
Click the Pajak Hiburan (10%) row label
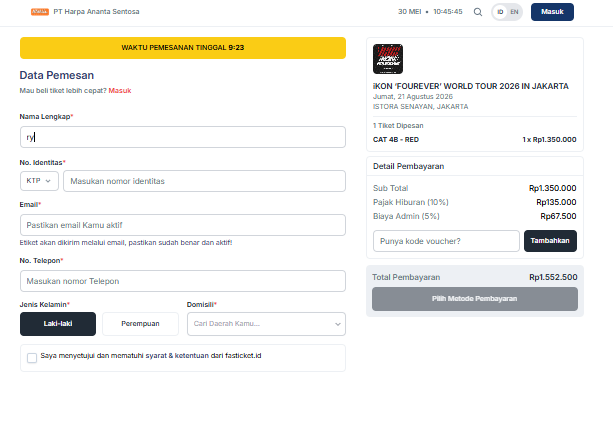tap(410, 202)
